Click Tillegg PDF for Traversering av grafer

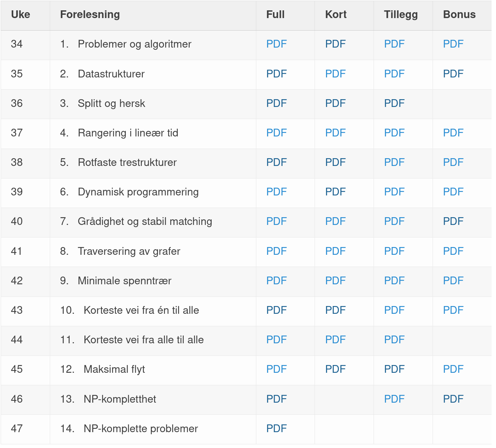click(394, 251)
